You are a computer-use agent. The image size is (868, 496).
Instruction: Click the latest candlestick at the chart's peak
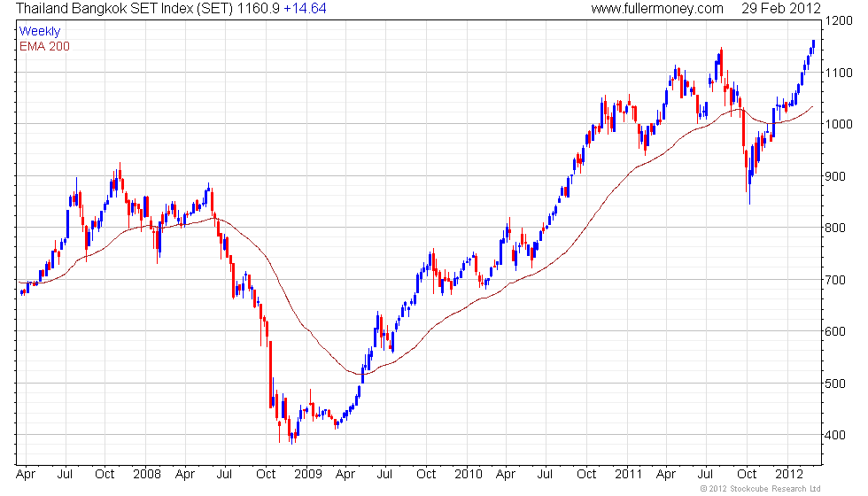(813, 44)
